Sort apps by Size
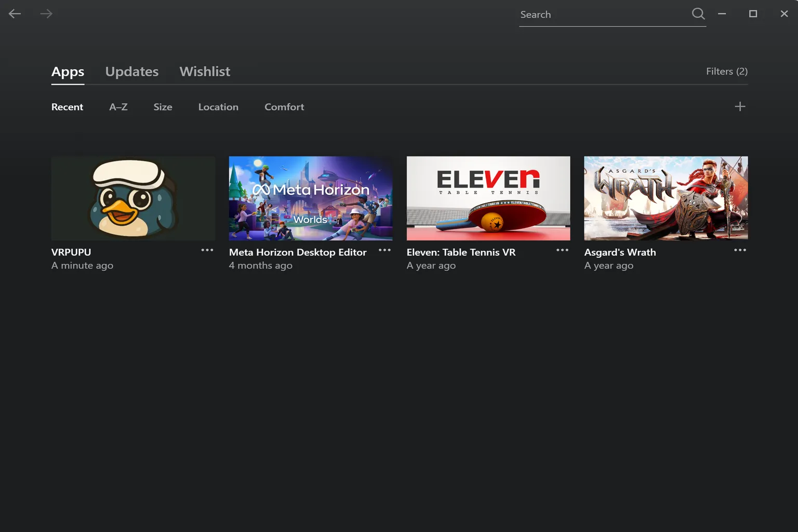The image size is (798, 532). click(x=163, y=107)
